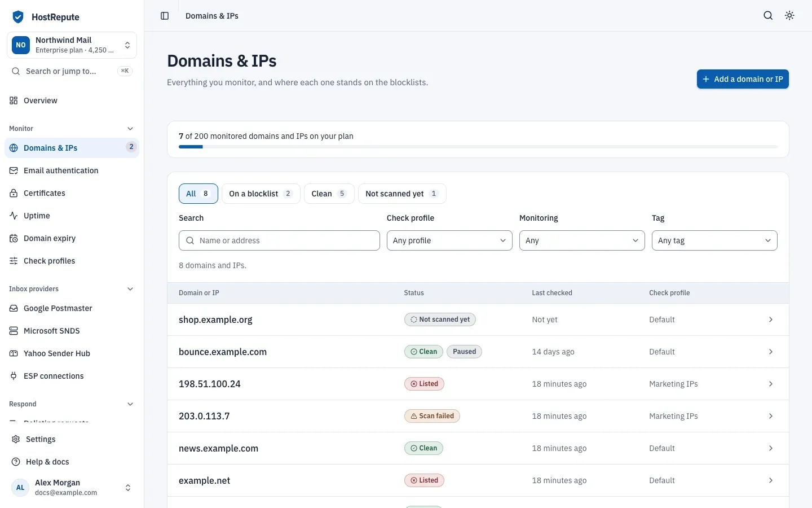Open Microsoft SNDS provider
Image resolution: width=812 pixels, height=508 pixels.
(72, 331)
